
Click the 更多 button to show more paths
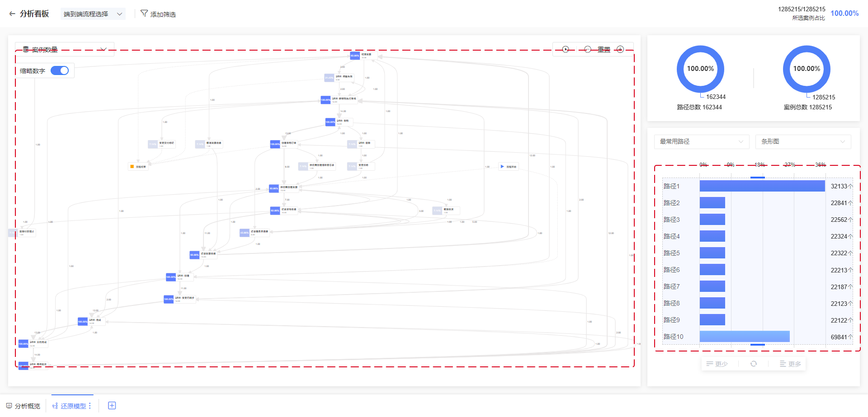click(790, 364)
